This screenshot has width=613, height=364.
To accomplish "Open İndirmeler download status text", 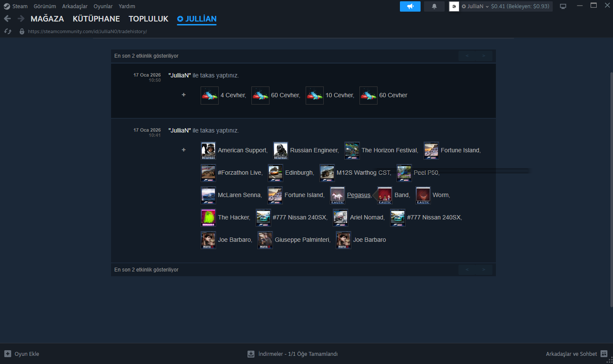I will point(298,354).
